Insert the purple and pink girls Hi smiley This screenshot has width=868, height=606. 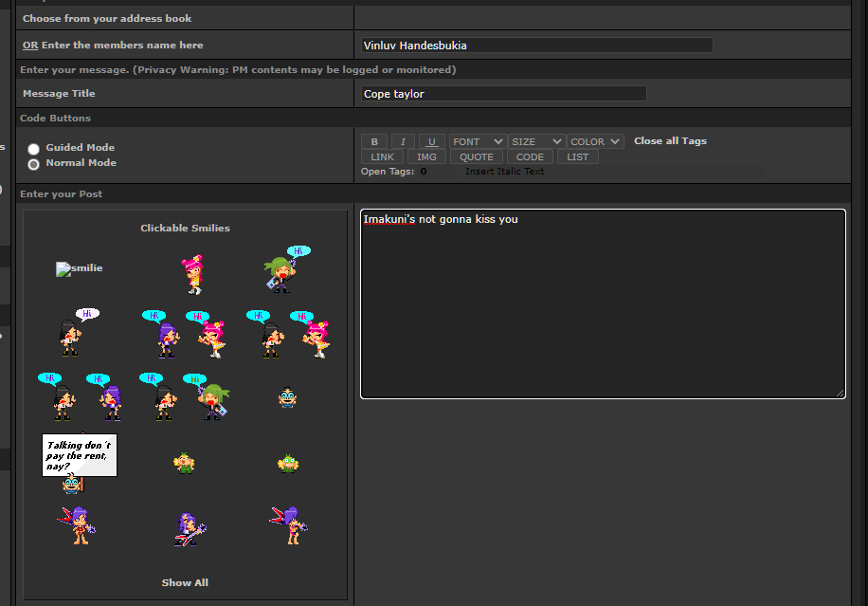point(184,334)
